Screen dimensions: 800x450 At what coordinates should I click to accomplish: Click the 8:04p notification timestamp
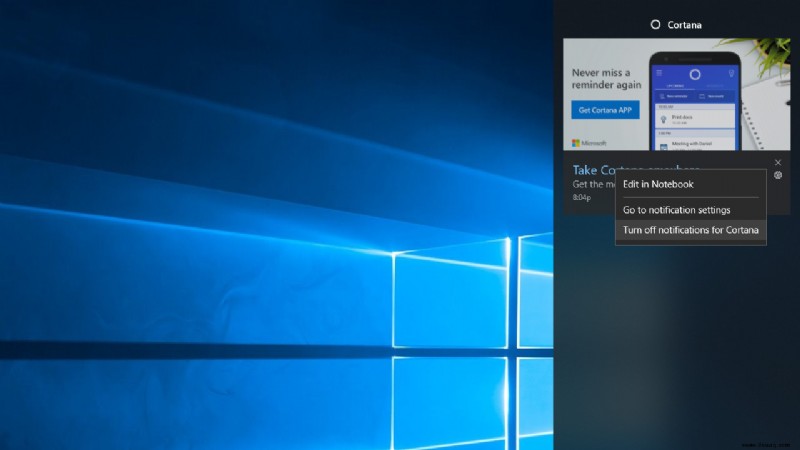tap(582, 197)
